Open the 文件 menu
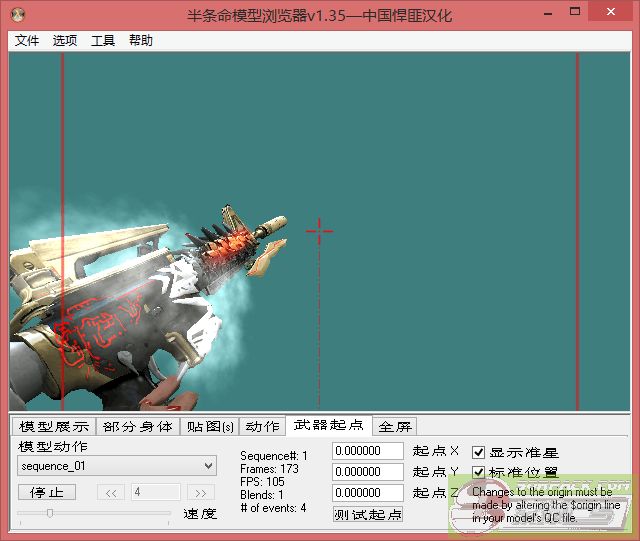The height and width of the screenshot is (541, 640). (x=27, y=41)
